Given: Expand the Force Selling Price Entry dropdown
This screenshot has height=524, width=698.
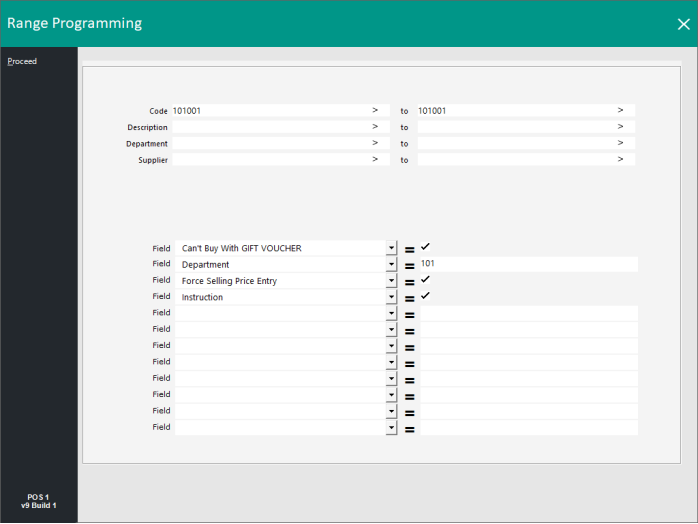Looking at the screenshot, I should (x=391, y=281).
